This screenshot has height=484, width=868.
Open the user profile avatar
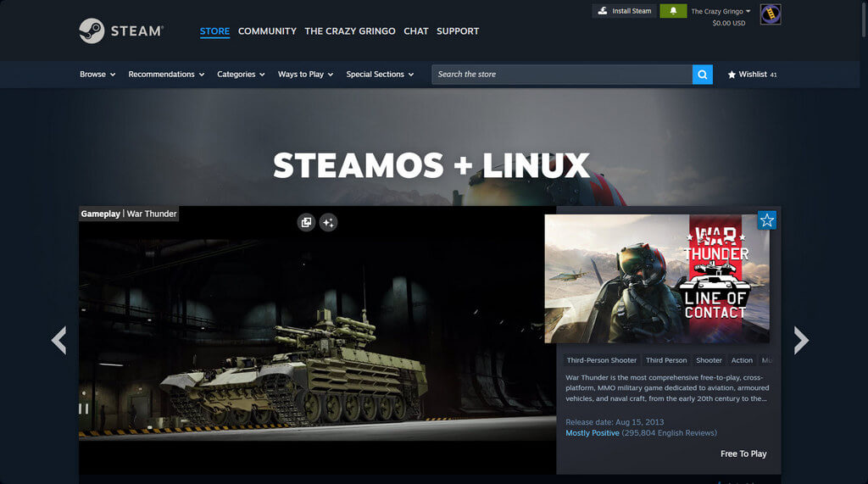771,14
